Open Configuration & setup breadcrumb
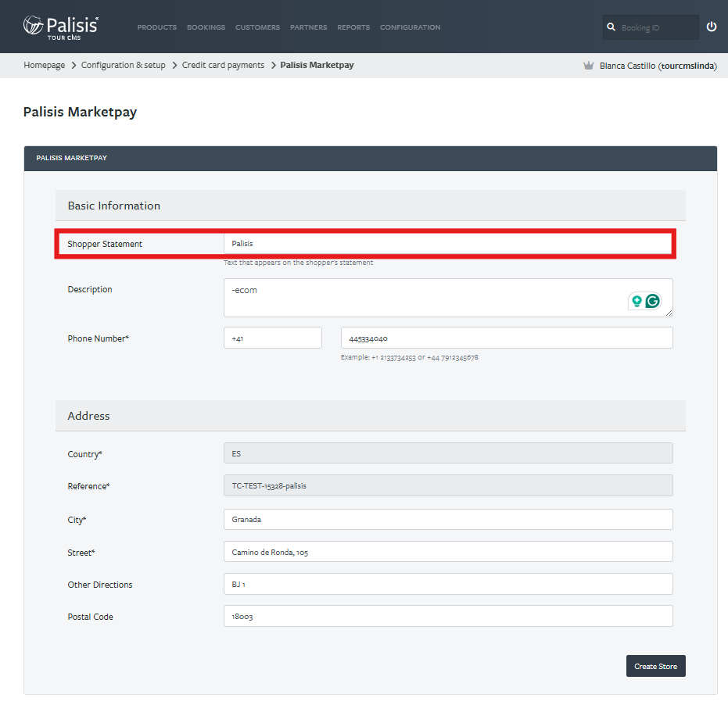Image resolution: width=728 pixels, height=705 pixels. click(123, 65)
